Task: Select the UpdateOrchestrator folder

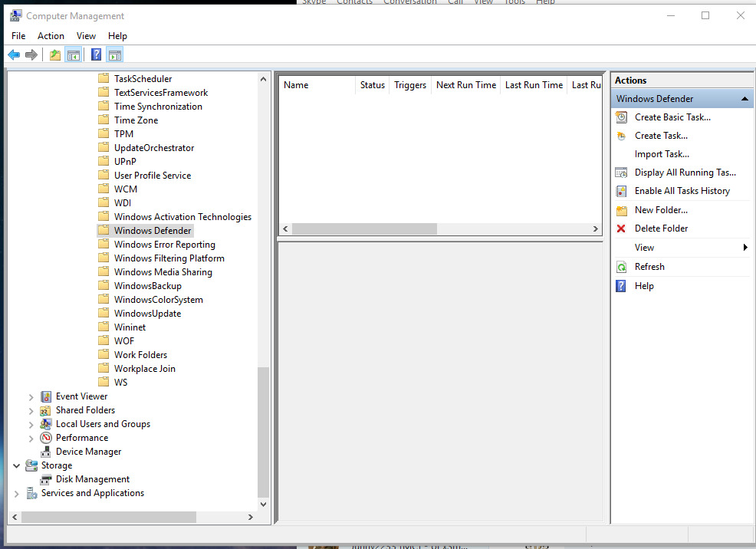Action: [x=154, y=148]
